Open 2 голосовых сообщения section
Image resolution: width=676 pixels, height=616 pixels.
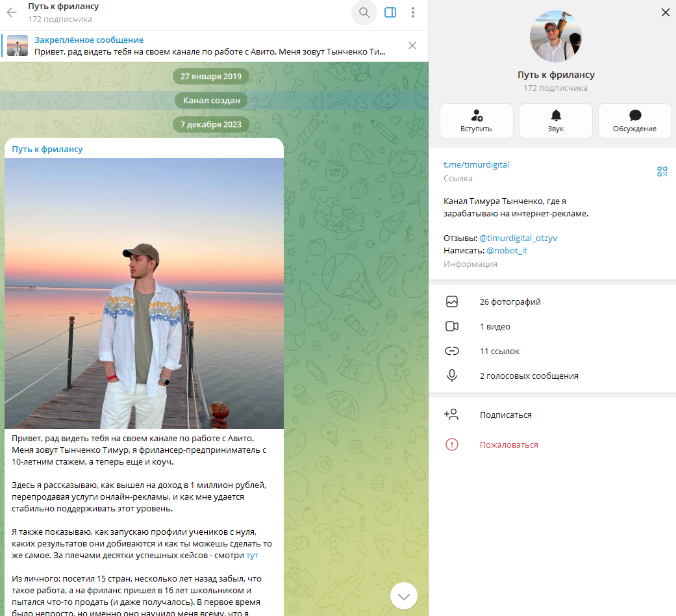pyautogui.click(x=552, y=376)
